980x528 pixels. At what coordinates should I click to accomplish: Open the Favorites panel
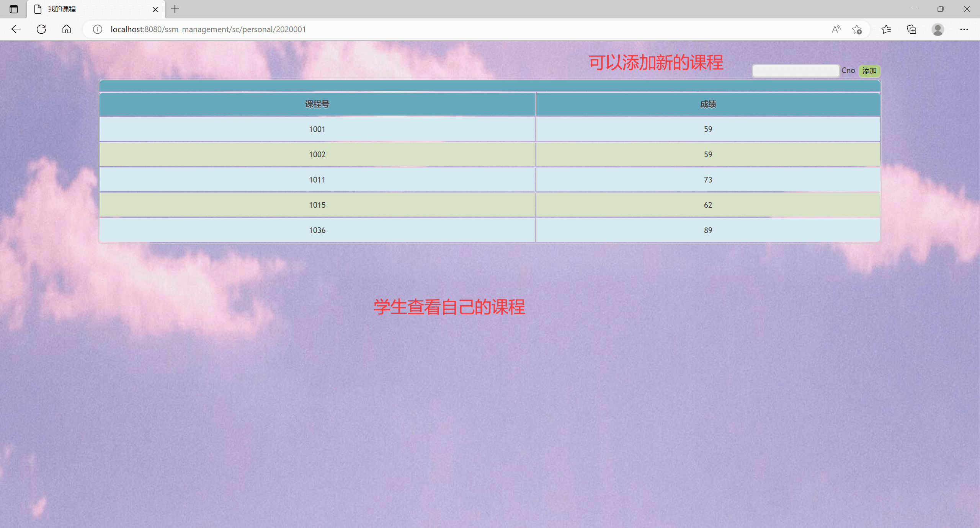pos(887,29)
